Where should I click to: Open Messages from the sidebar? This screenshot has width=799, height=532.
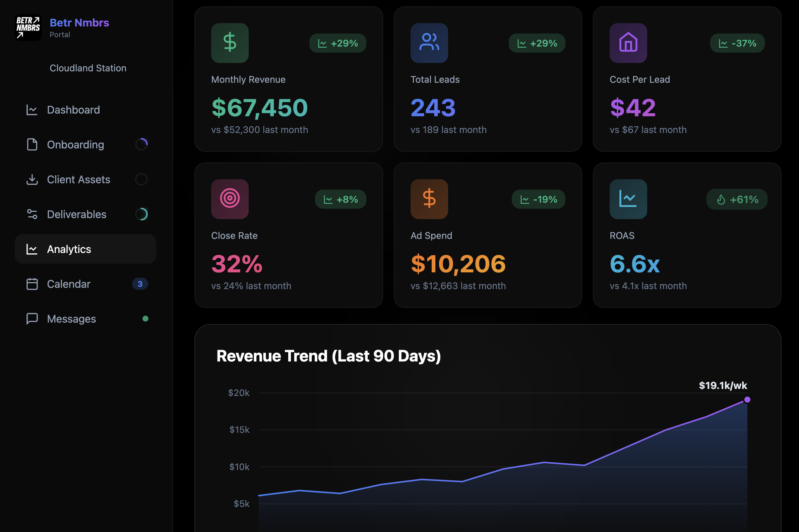pyautogui.click(x=85, y=319)
